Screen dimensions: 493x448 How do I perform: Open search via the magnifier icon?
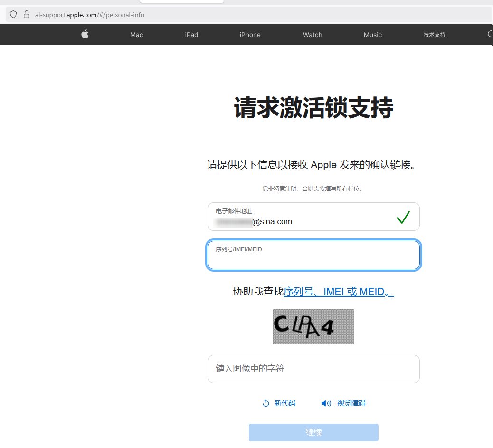tap(490, 34)
